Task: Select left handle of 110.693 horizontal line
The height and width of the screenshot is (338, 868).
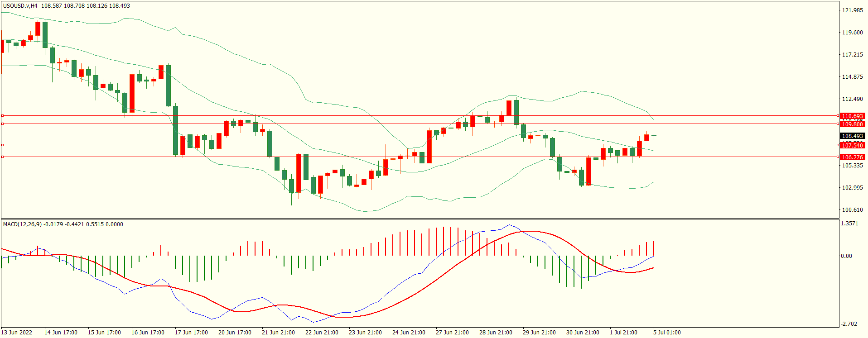Action: [2, 116]
